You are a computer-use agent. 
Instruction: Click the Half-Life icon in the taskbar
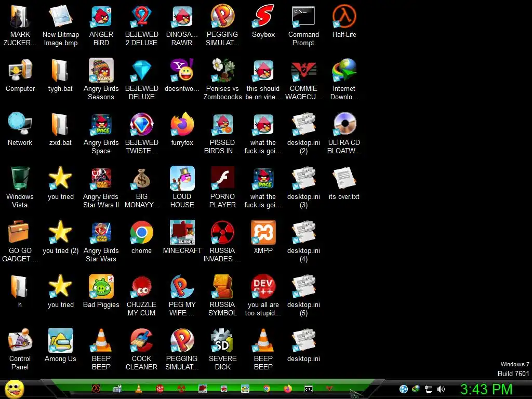click(x=96, y=389)
